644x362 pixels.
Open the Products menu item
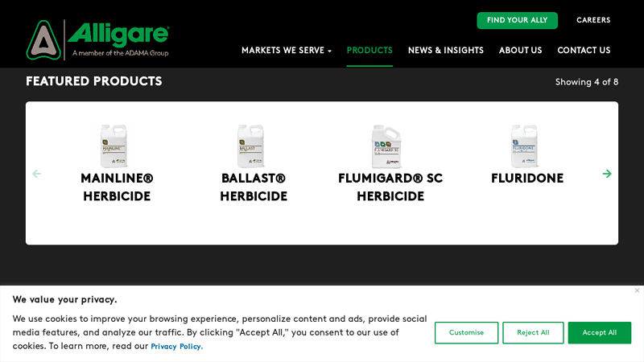369,50
